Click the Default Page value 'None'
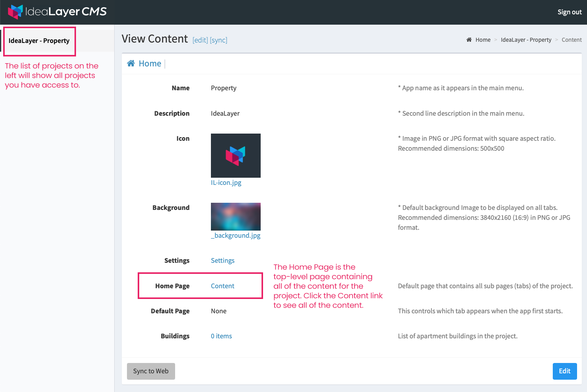The image size is (587, 392). [218, 311]
